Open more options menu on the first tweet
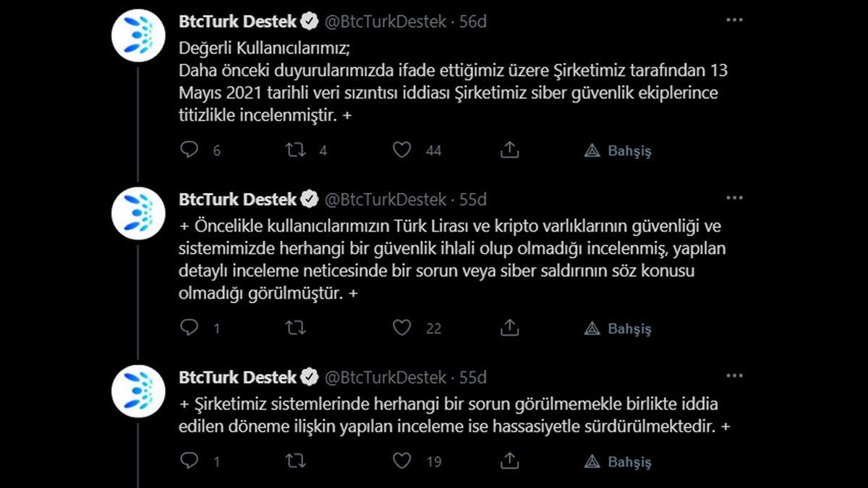 coord(735,20)
